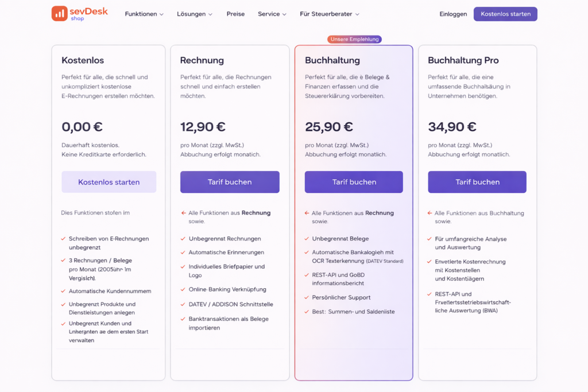Click Tarif buchen under Buchhaltung Pro
Screen dimensions: 588x392
tap(477, 182)
